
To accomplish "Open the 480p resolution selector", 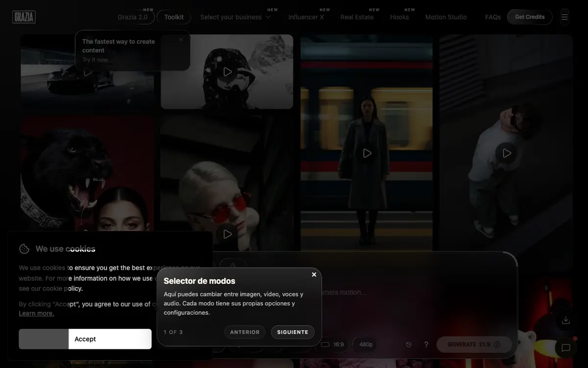I will 366,344.
